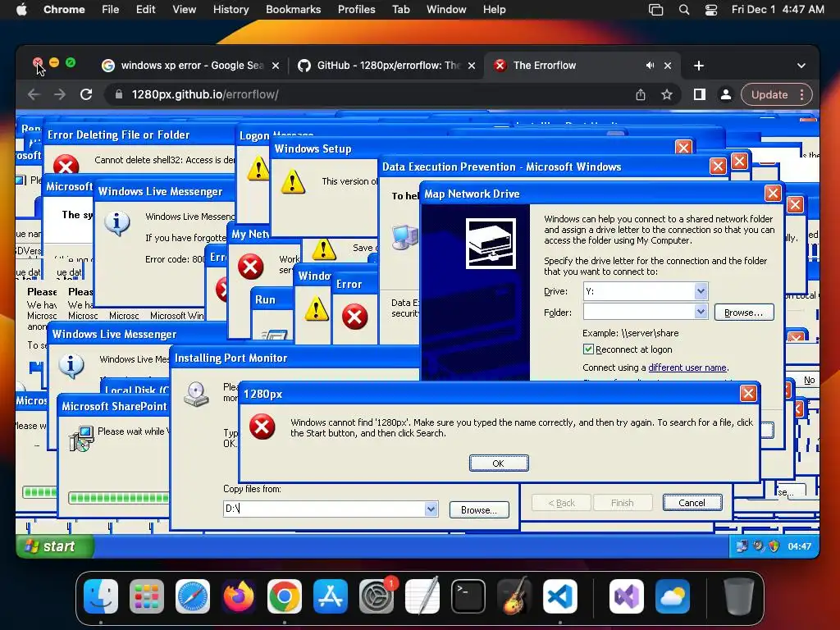Image resolution: width=840 pixels, height=630 pixels.
Task: Launch Safari from the Dock
Action: 193,596
